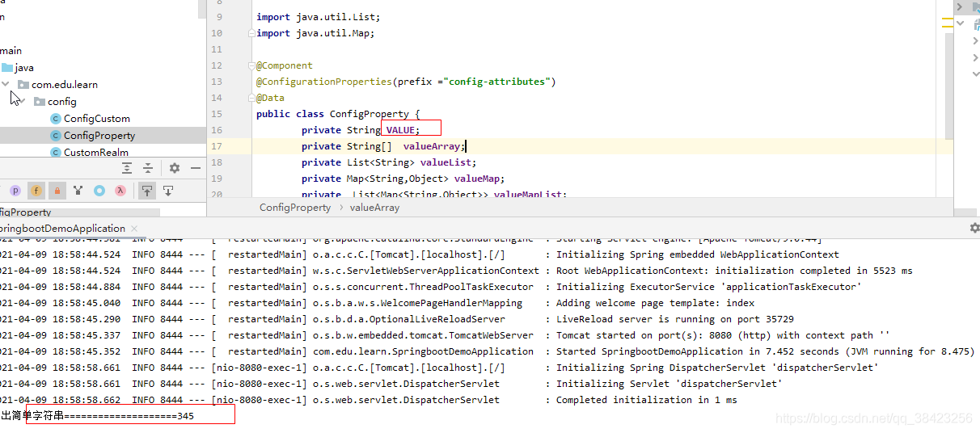Viewport: 980px width, 433px height.
Task: Click the java source folder icon
Action: coord(7,68)
